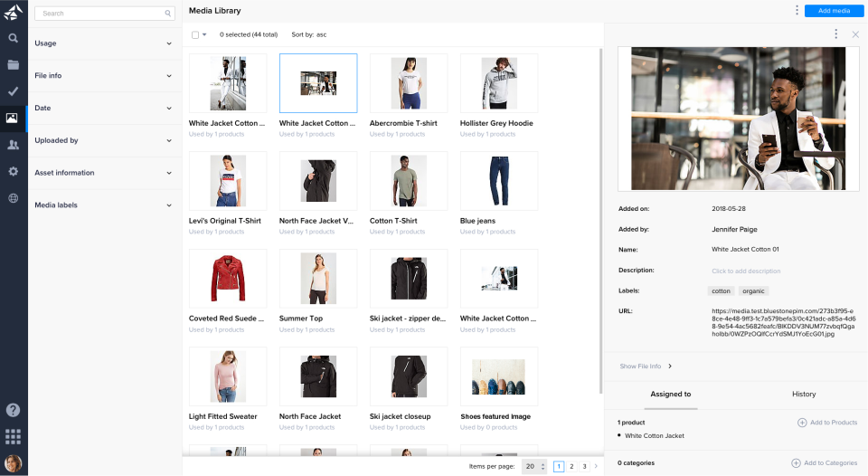Select the Hollister Grey Hoodie thumbnail

point(499,83)
